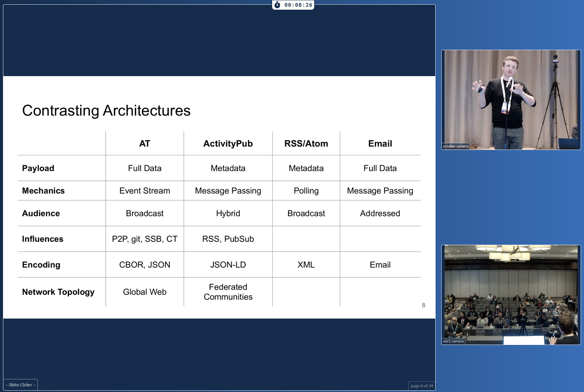Click the RSS/Atom column header
The image size is (584, 392).
point(306,144)
